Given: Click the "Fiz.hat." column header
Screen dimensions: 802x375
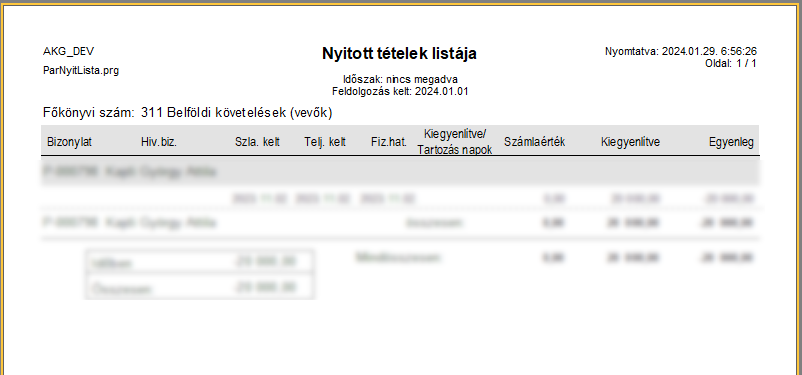Looking at the screenshot, I should pos(389,142).
